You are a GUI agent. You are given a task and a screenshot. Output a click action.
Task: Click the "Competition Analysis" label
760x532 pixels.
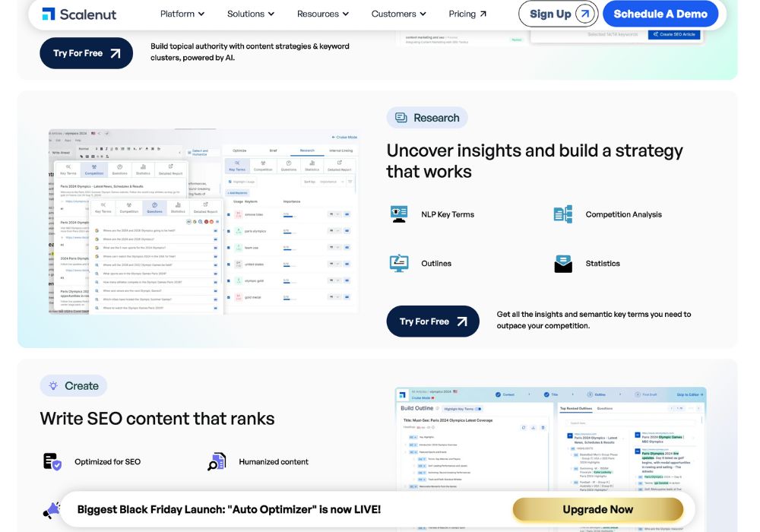tap(623, 214)
